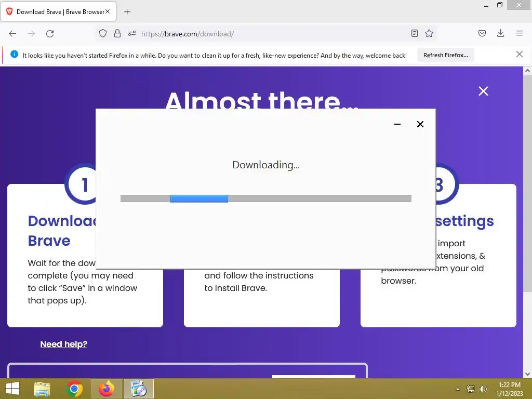Select the installer icon in the taskbar
Viewport: 532px width, 399px height.
138,389
